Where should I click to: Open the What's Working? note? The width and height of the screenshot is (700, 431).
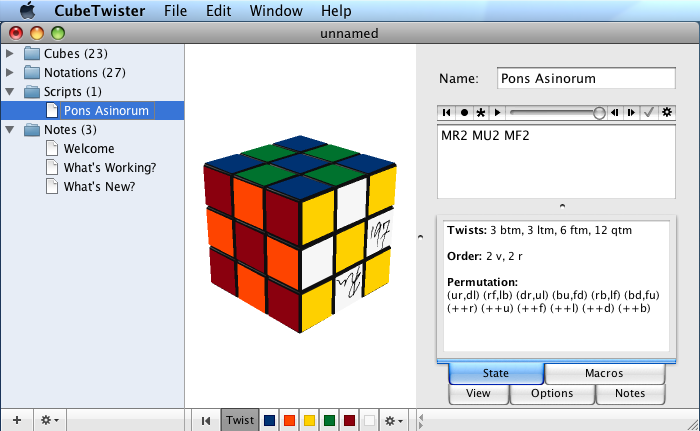[x=110, y=167]
